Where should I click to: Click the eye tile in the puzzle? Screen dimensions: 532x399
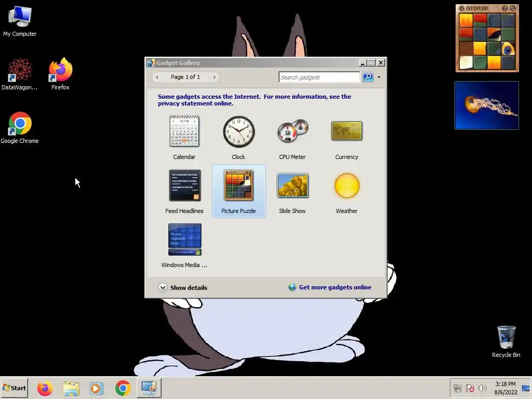(x=508, y=49)
